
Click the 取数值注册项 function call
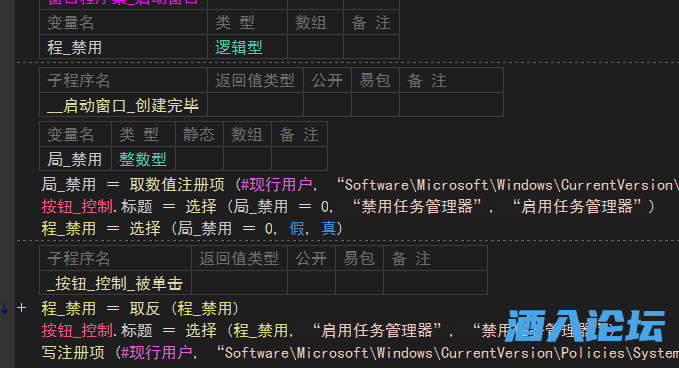tap(177, 185)
